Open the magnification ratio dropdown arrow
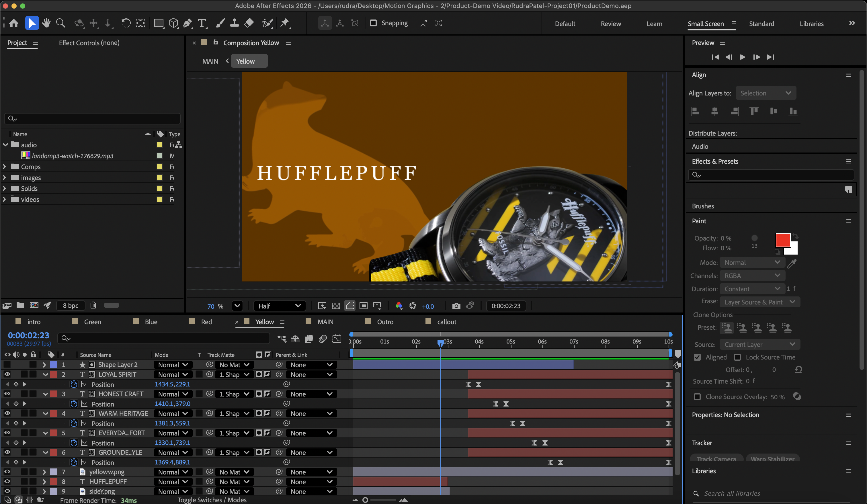This screenshot has height=504, width=867. coord(237,306)
